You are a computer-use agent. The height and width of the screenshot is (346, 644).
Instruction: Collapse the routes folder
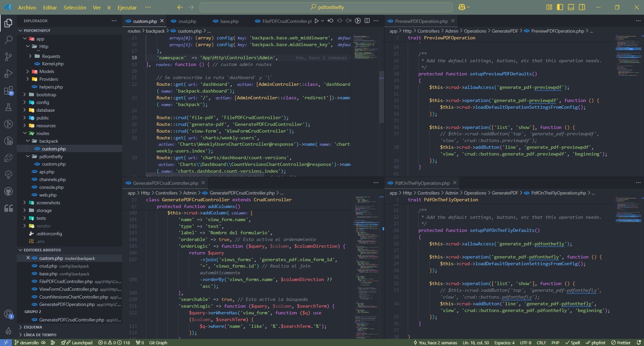pos(43,133)
